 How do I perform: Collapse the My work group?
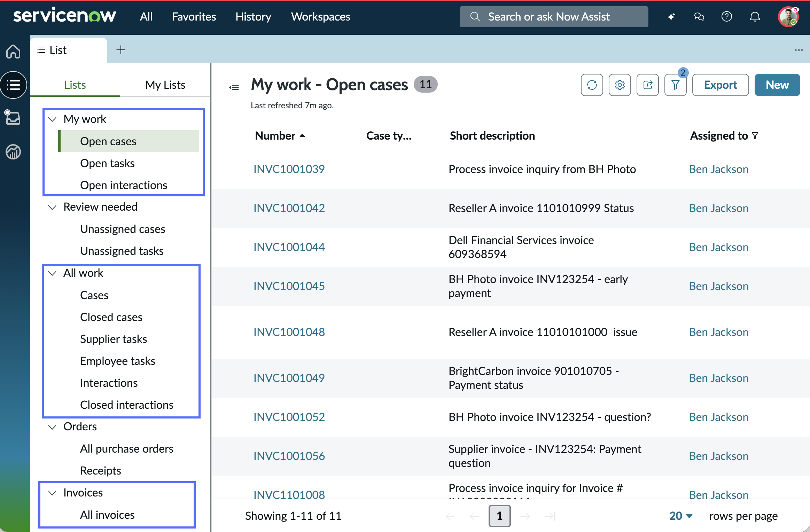[52, 119]
